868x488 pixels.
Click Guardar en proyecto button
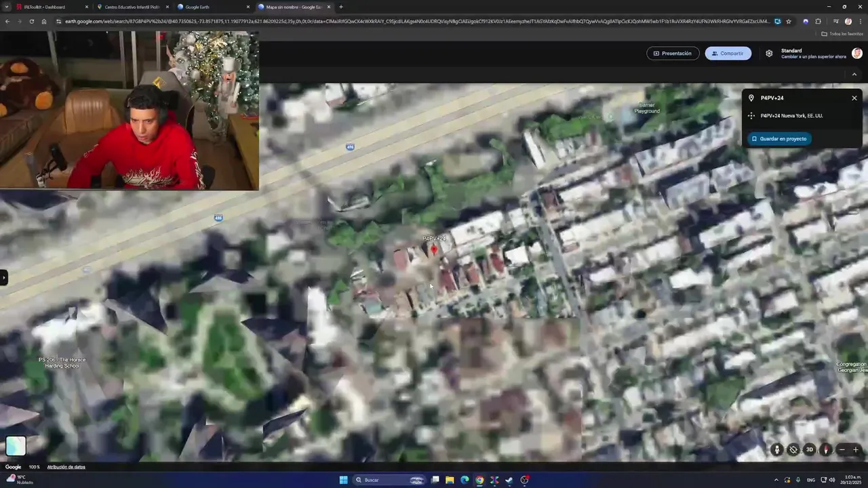click(x=779, y=139)
